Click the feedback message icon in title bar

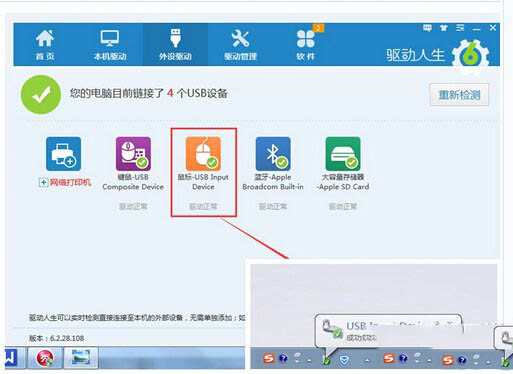pyautogui.click(x=427, y=28)
